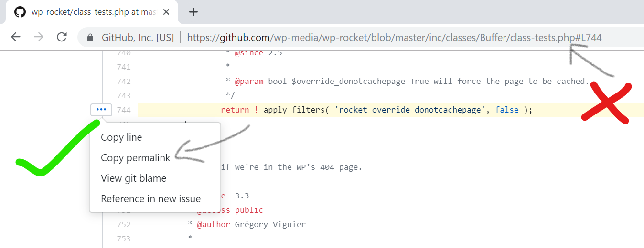Click the @author tag on line 752
The height and width of the screenshot is (248, 644).
(x=213, y=225)
